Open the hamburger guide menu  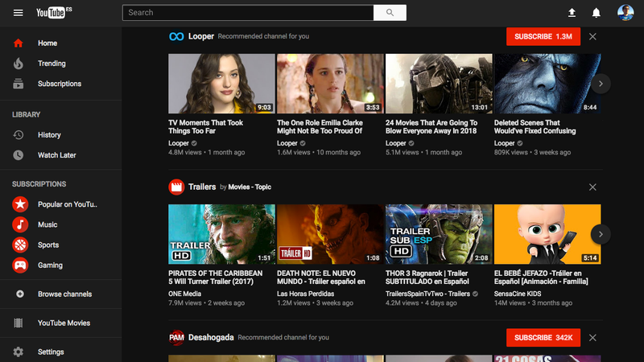point(18,13)
